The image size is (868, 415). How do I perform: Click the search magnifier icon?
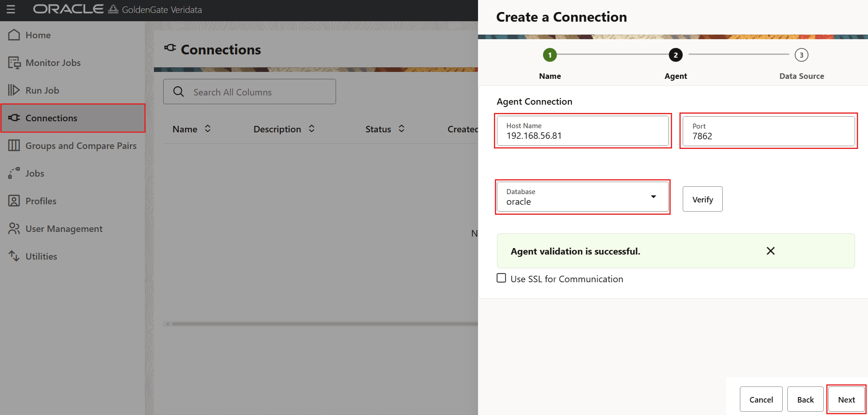pyautogui.click(x=179, y=92)
